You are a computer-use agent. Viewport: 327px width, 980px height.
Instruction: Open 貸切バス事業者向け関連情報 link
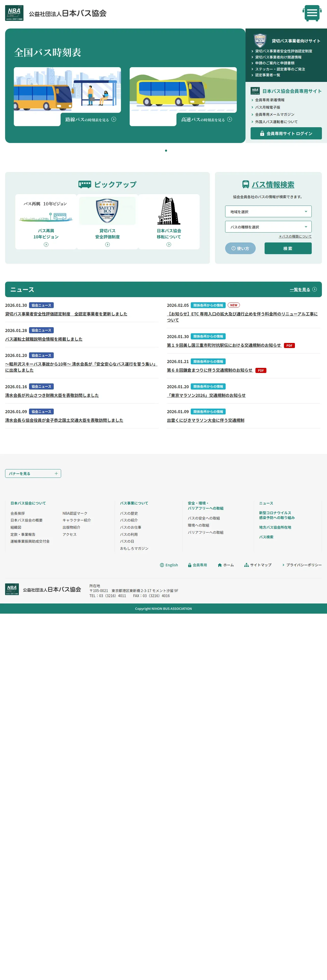pyautogui.click(x=278, y=57)
